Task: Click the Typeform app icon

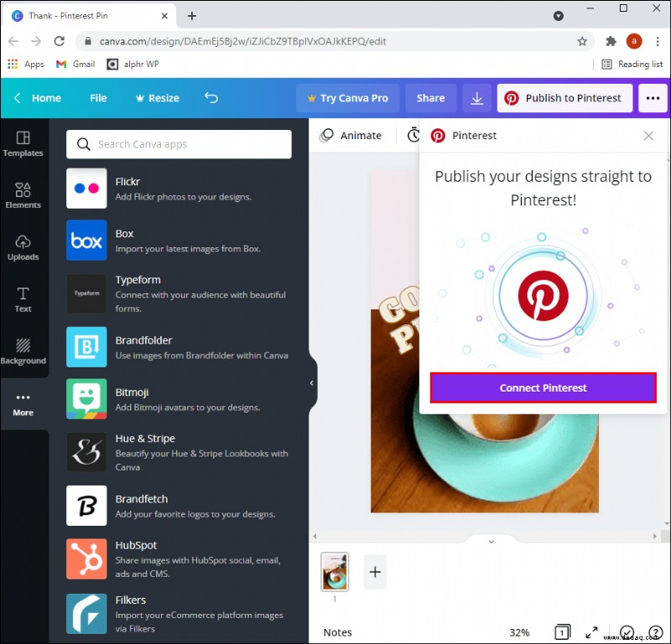Action: click(86, 293)
